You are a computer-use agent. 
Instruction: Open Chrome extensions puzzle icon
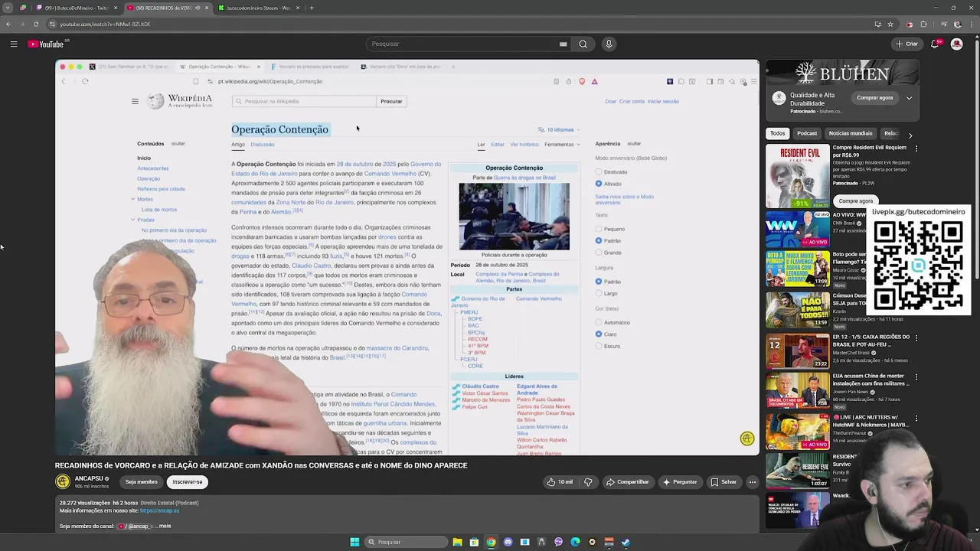coord(923,24)
